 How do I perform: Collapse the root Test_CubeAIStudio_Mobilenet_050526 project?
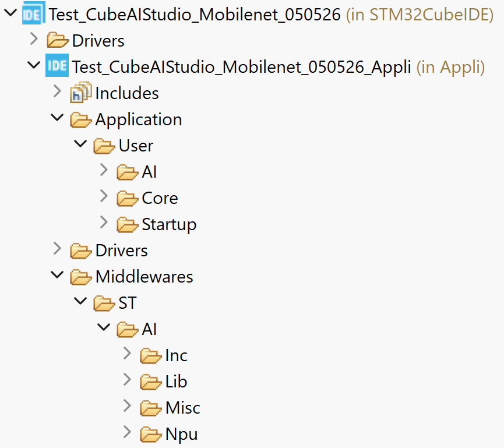[10, 13]
